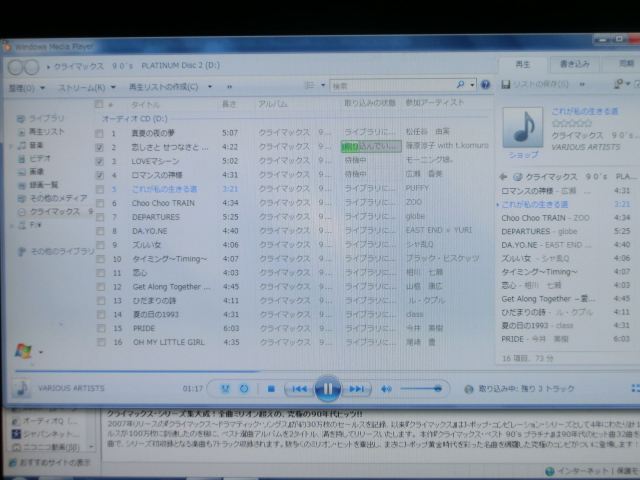This screenshot has width=640, height=480.
Task: Sort by the アルバム column header
Action: [x=272, y=104]
